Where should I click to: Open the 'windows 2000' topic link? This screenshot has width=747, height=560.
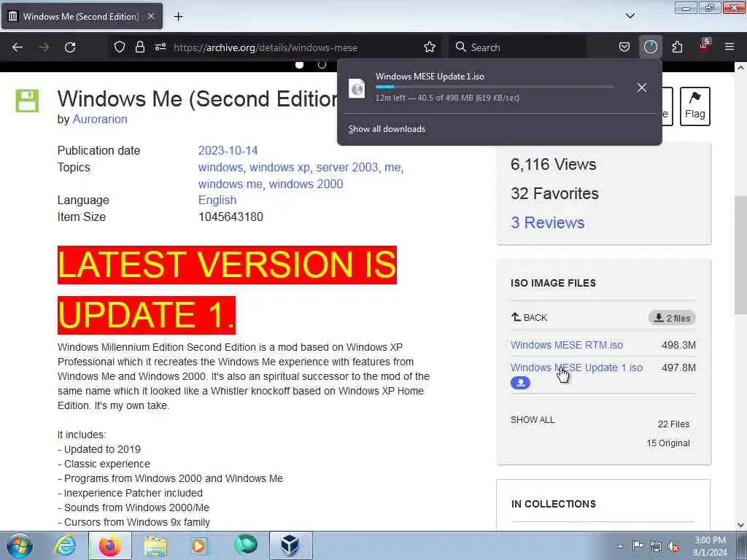[306, 184]
